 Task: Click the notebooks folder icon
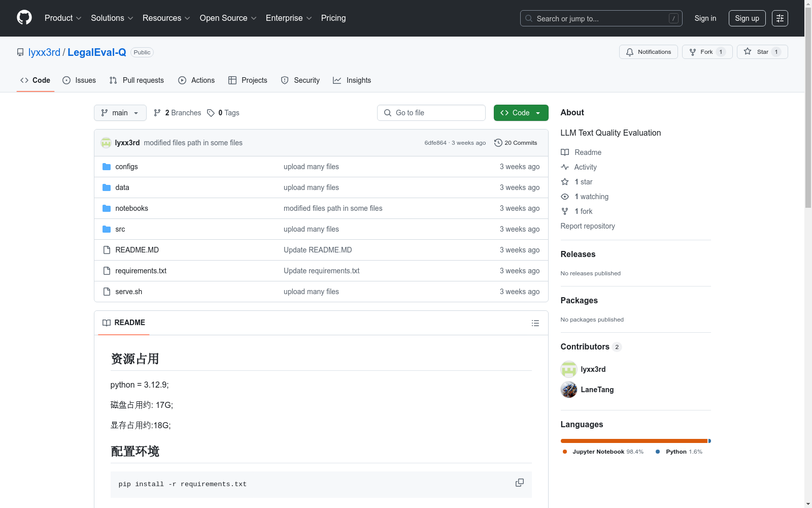click(x=107, y=208)
